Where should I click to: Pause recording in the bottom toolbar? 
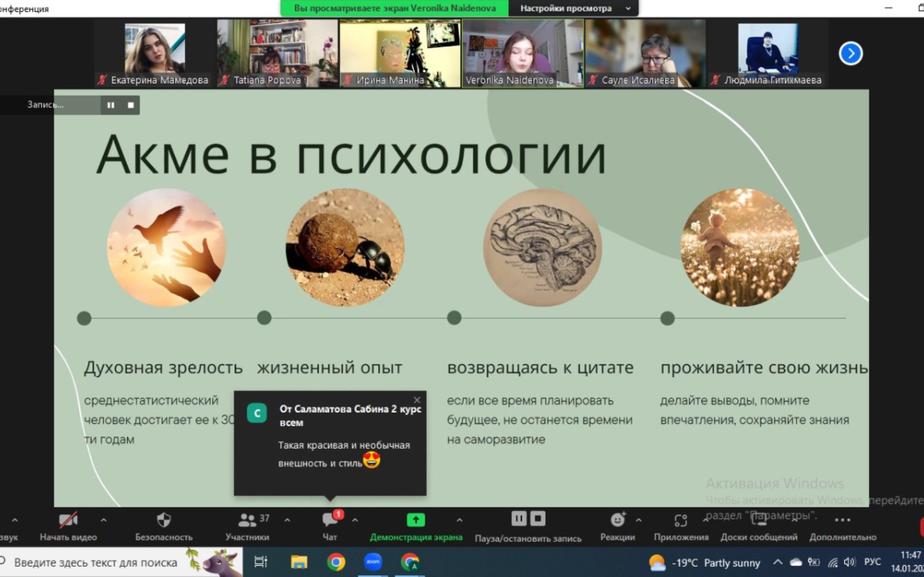[519, 519]
